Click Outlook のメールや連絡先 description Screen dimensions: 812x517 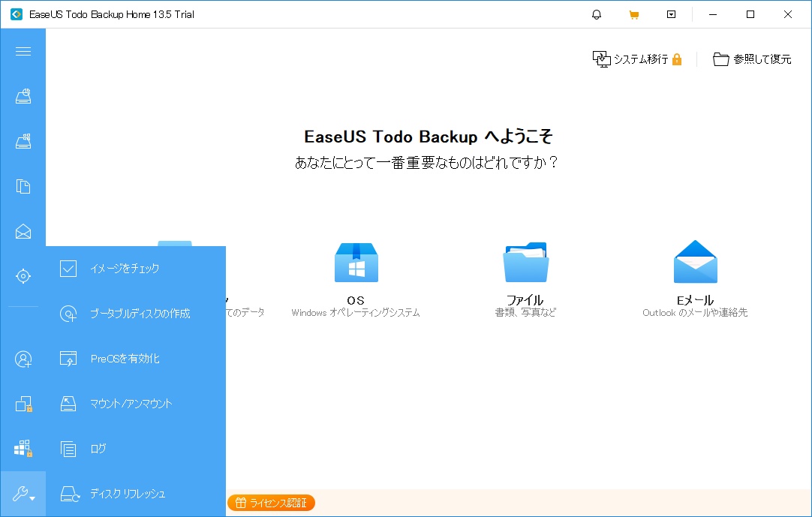coord(695,312)
